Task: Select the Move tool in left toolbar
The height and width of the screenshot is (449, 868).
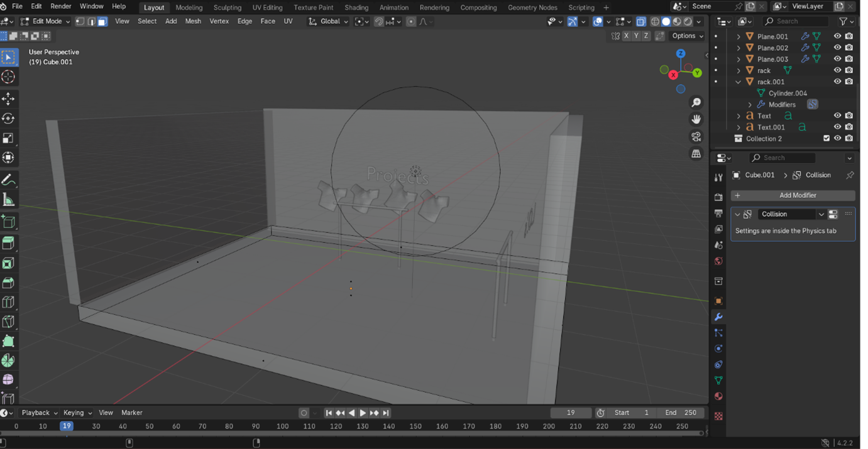Action: [8, 99]
